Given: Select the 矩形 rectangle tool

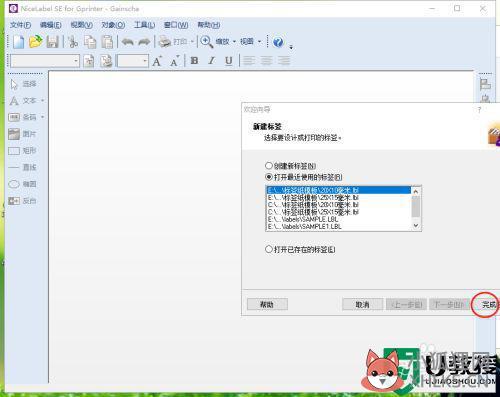Looking at the screenshot, I should [22, 151].
